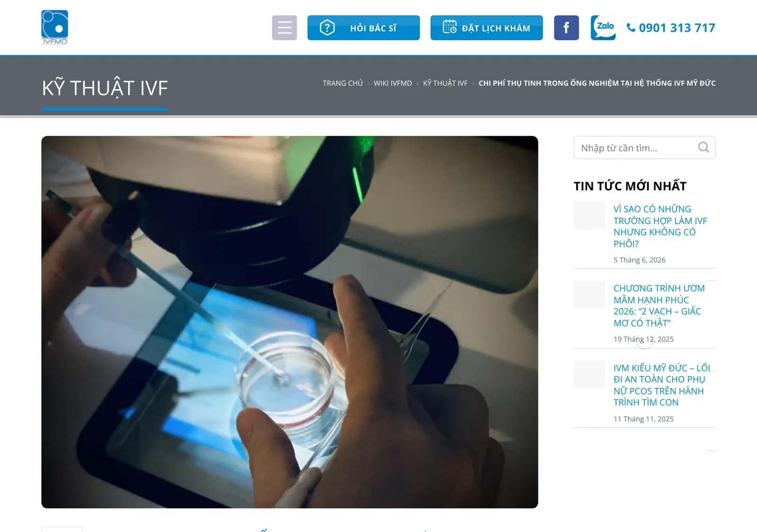
Task: Click the Đặt Lịch Khám button
Action: point(486,28)
